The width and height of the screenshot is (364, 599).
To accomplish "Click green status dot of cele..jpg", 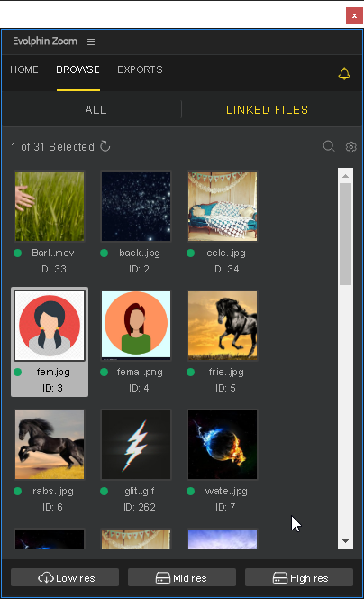I will click(x=191, y=253).
